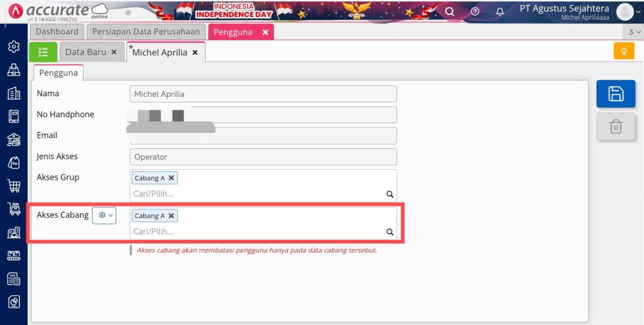This screenshot has width=644, height=325.
Task: Open the notifications bell
Action: click(x=500, y=11)
